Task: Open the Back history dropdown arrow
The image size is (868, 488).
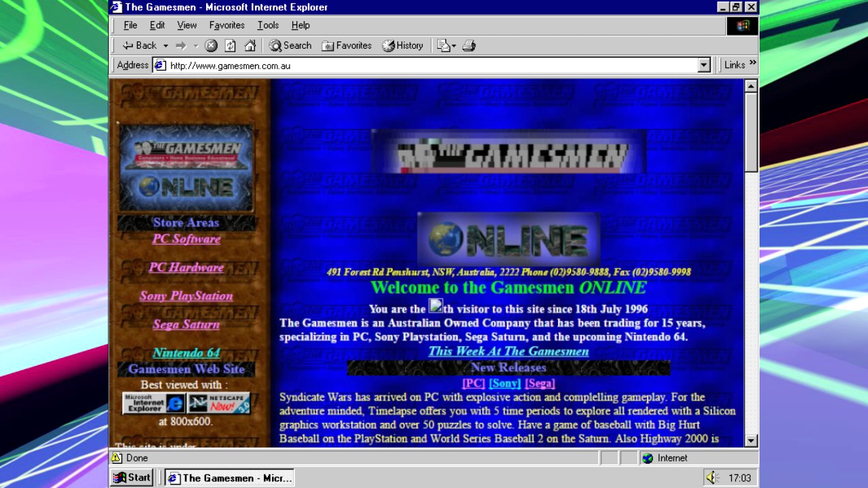Action: (165, 45)
